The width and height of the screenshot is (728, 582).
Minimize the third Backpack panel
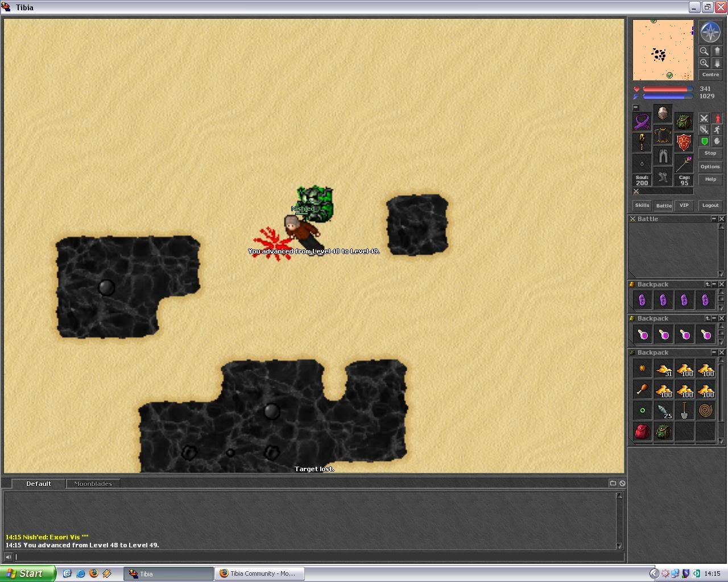tap(714, 352)
